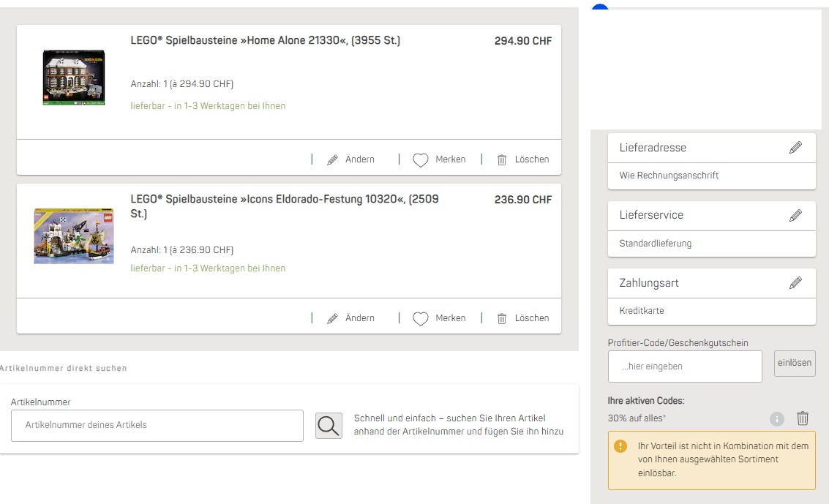Edit the Lieferadresse with pencil icon
829x504 pixels.
click(795, 148)
